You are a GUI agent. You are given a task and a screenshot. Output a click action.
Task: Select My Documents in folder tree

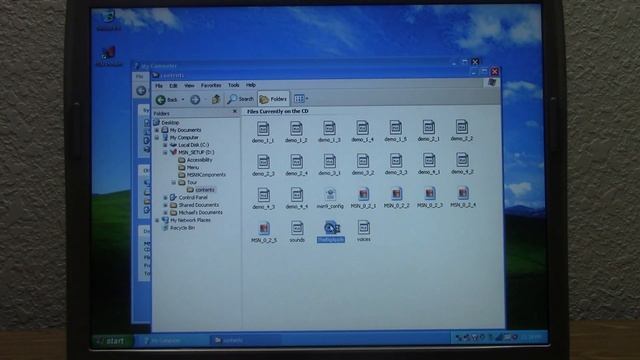coord(185,130)
